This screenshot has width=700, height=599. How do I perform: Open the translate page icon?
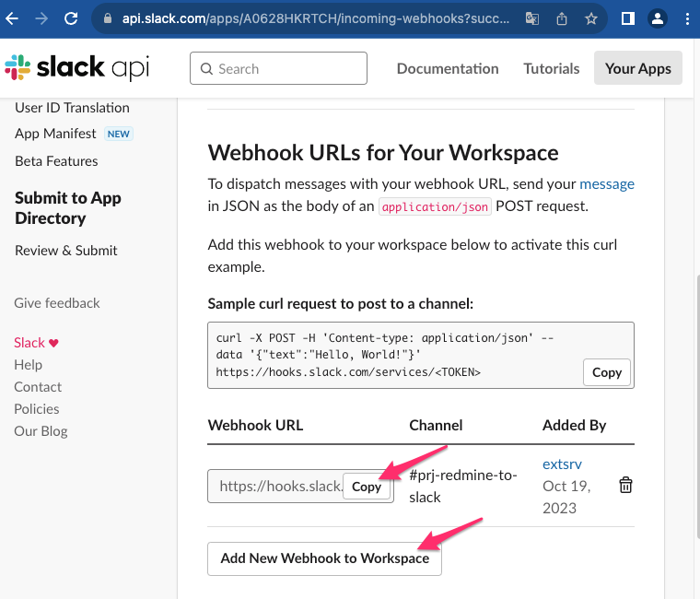point(531,18)
